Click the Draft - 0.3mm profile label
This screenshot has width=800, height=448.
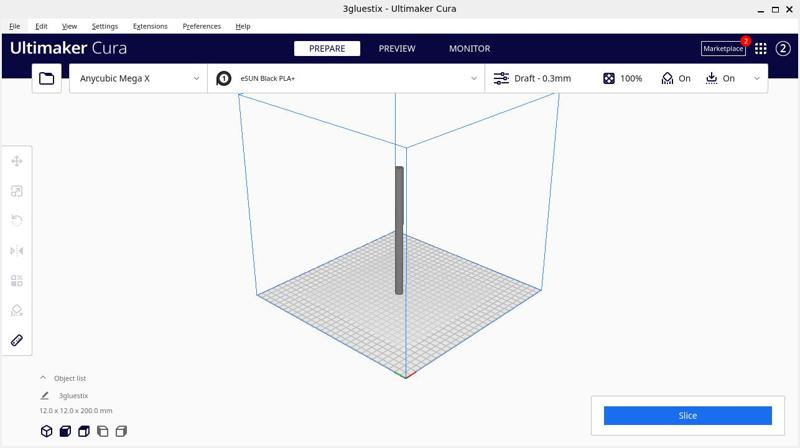coord(542,78)
